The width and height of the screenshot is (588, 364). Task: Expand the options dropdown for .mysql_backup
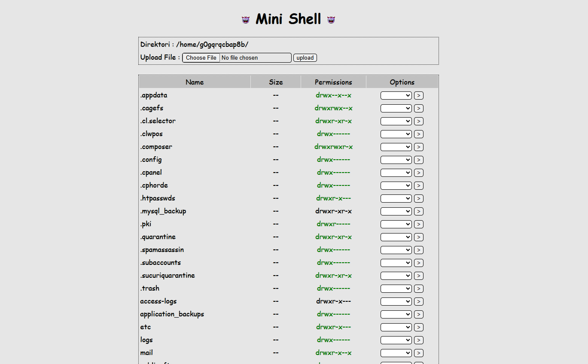[396, 212]
